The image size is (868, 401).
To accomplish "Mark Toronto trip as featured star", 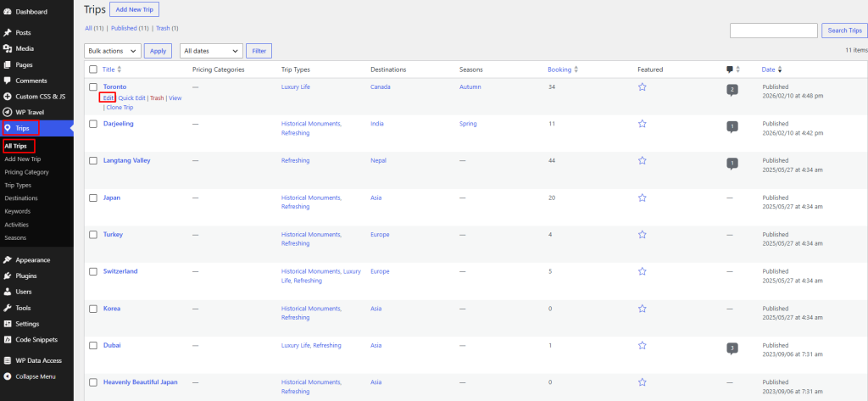I will pos(643,87).
